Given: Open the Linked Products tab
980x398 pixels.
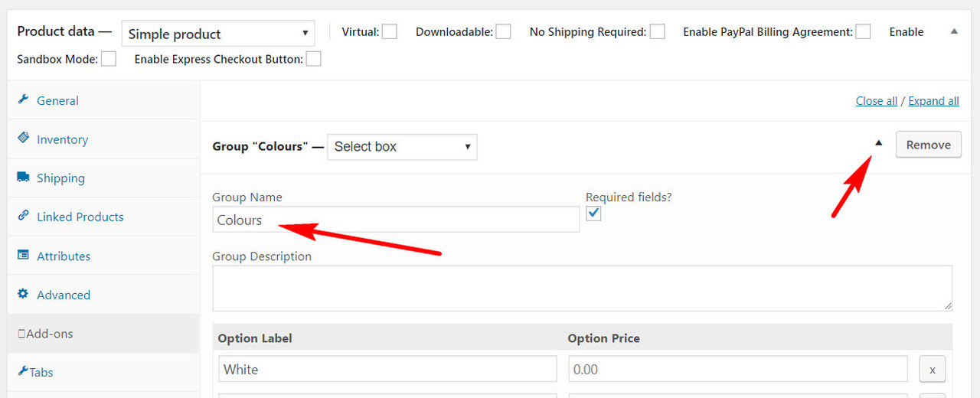Looking at the screenshot, I should (x=103, y=217).
